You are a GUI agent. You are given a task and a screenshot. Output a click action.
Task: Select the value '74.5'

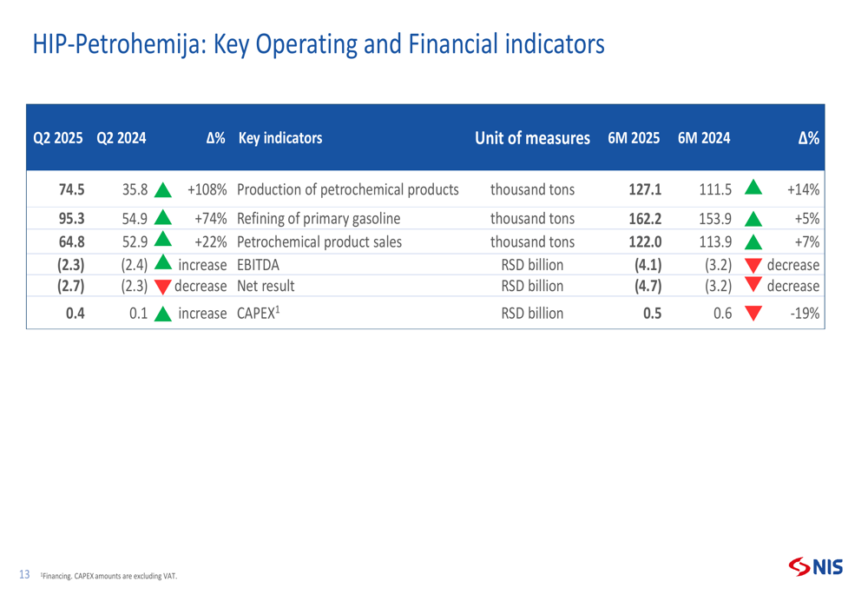pyautogui.click(x=71, y=190)
